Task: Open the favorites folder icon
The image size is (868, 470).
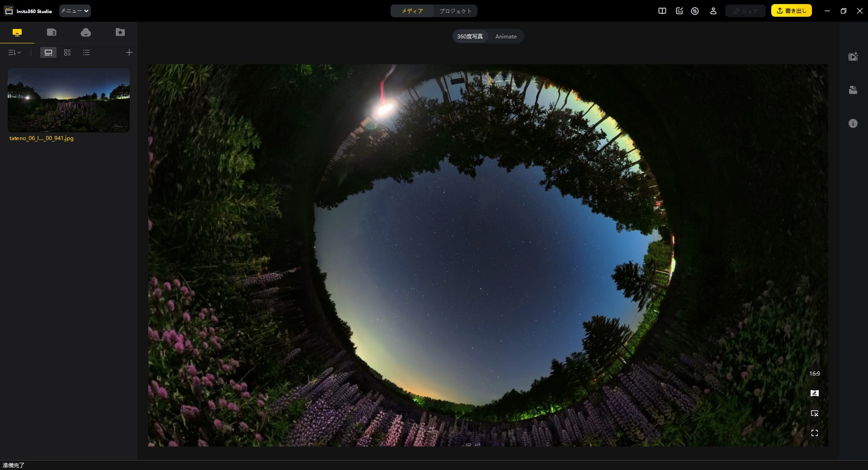Action: (119, 32)
